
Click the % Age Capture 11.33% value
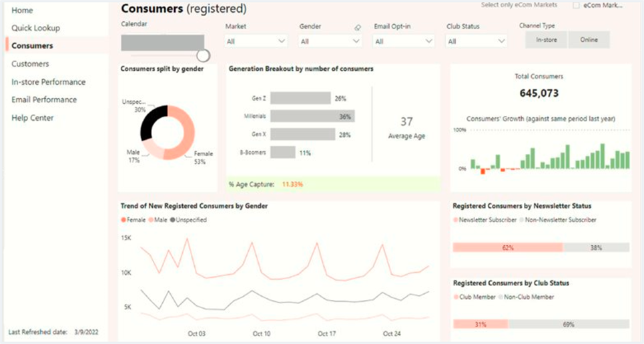pos(292,184)
